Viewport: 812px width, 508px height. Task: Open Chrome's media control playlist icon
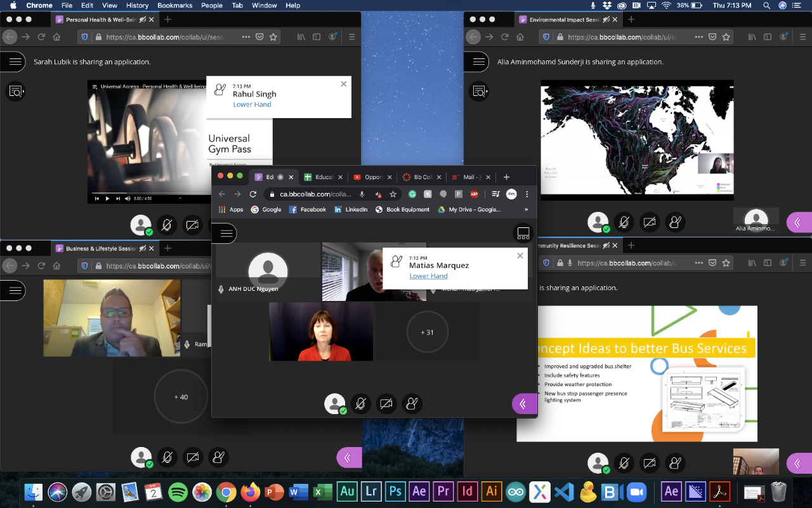[x=495, y=194]
